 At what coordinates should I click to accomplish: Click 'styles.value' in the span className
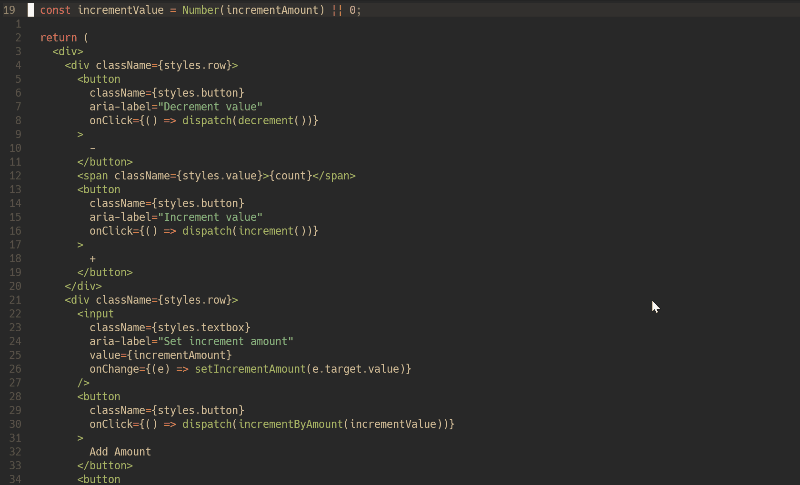click(219, 175)
